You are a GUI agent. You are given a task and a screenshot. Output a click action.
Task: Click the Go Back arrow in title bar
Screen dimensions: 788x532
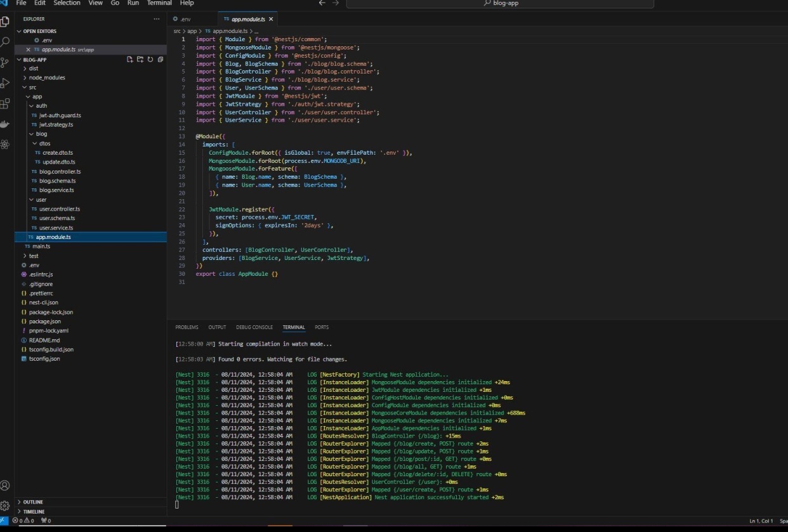click(x=322, y=3)
